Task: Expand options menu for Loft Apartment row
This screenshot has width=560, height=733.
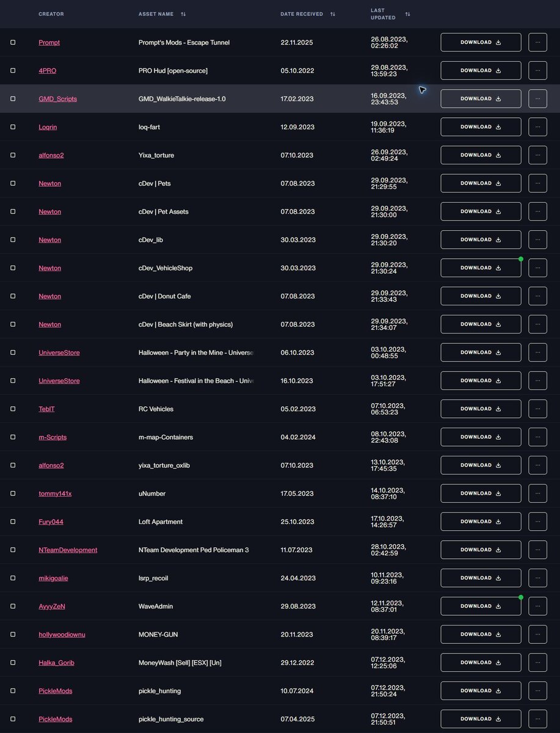Action: (x=537, y=522)
